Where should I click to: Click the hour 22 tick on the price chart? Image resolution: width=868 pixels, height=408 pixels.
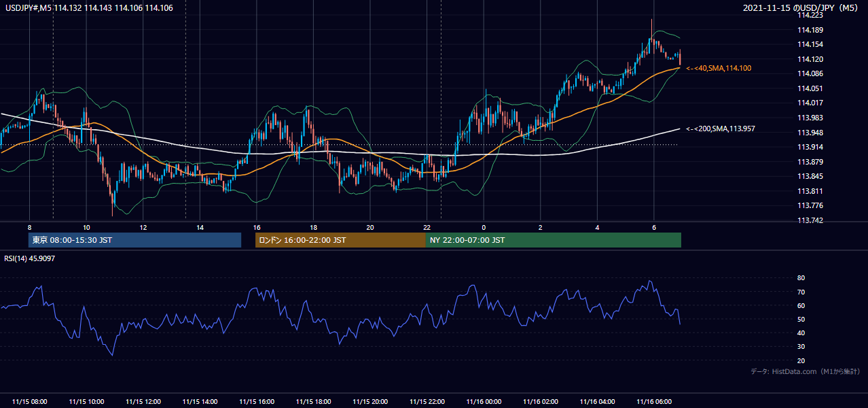tap(427, 227)
